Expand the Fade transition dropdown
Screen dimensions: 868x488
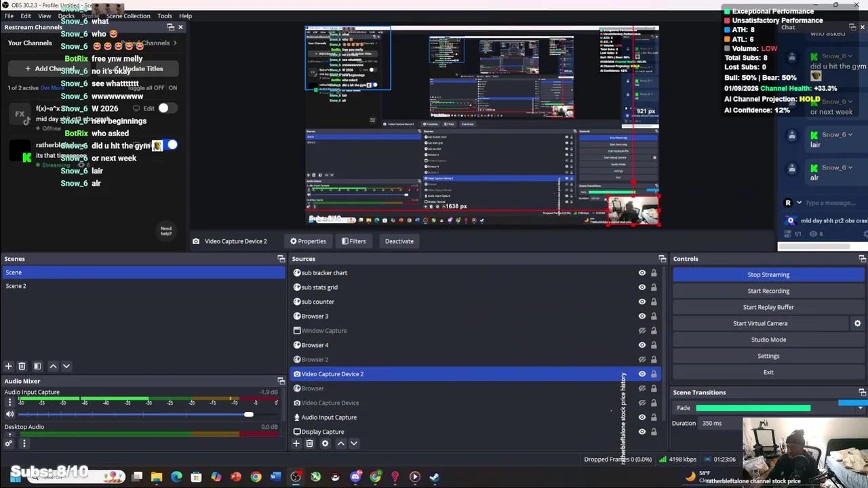pyautogui.click(x=861, y=408)
